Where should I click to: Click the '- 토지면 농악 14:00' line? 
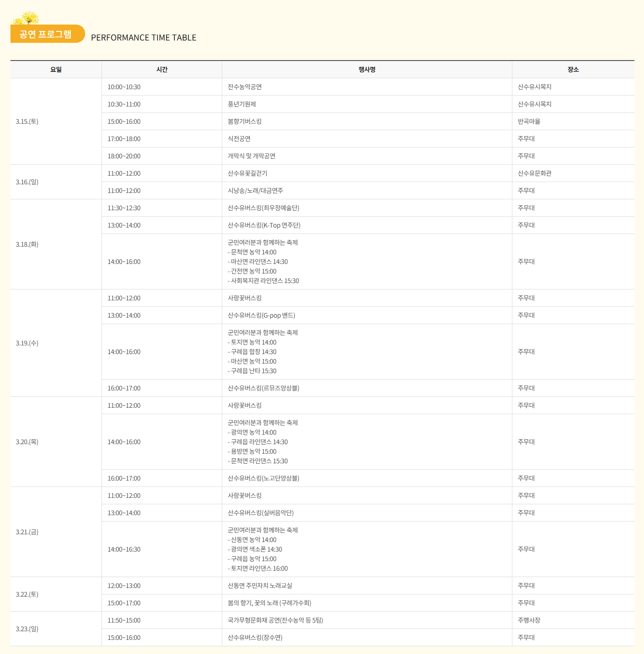point(252,342)
